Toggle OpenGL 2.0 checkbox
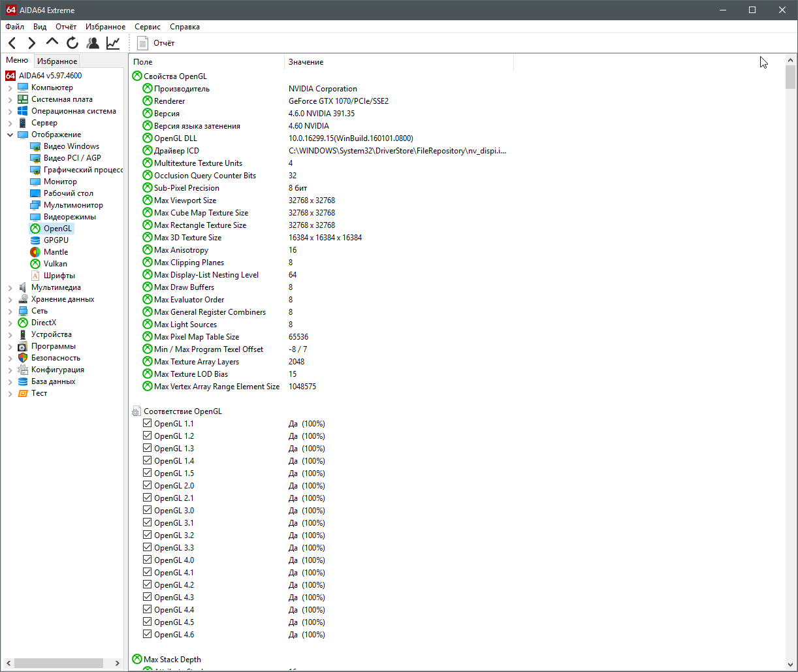This screenshot has width=798, height=672. tap(147, 485)
